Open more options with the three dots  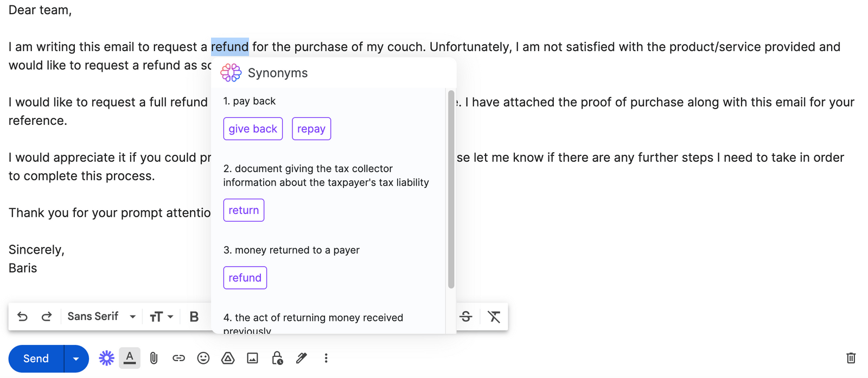pyautogui.click(x=326, y=358)
